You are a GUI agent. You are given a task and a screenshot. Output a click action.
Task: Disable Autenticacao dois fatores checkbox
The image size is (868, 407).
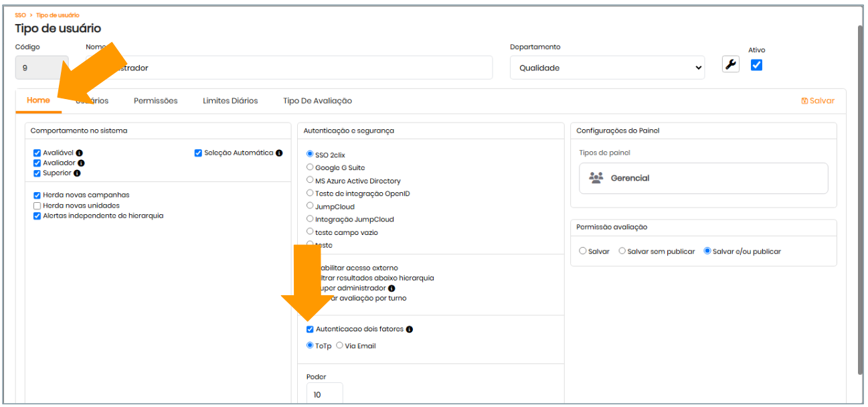(x=310, y=329)
